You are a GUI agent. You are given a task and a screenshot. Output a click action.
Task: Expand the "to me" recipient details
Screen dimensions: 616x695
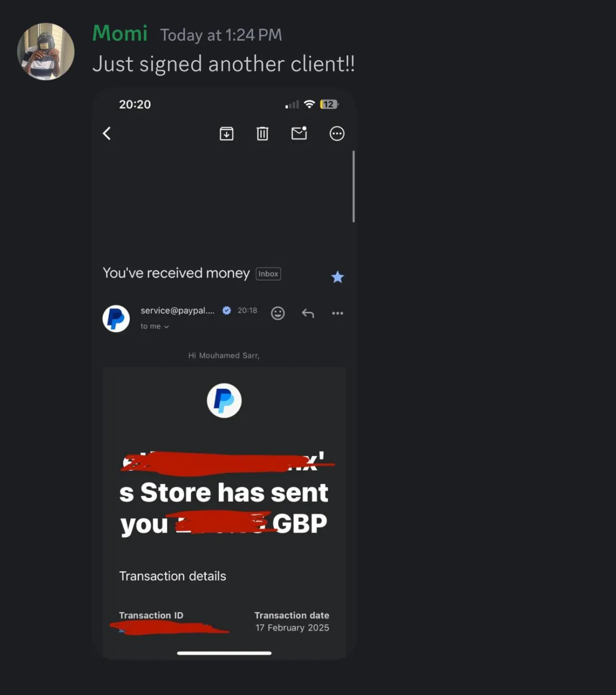click(155, 326)
